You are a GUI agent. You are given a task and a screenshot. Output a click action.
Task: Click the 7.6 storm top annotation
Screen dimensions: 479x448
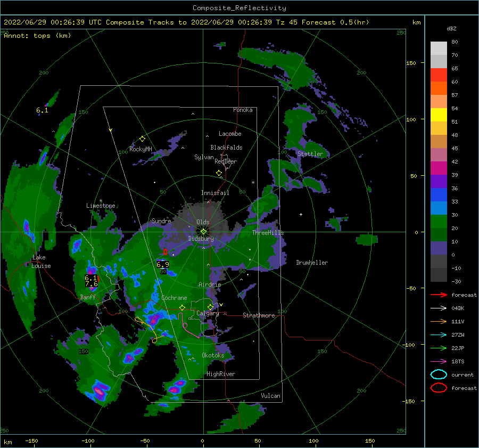[x=92, y=284]
